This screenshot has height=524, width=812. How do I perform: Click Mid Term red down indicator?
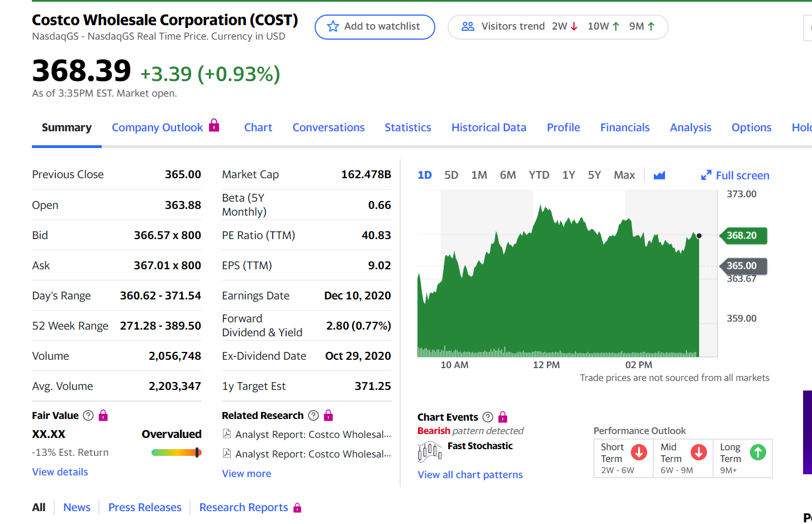(x=699, y=452)
